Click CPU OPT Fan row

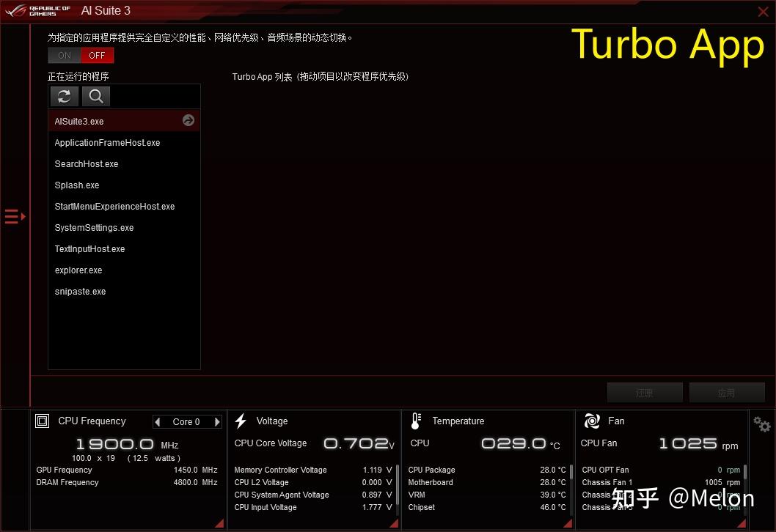pyautogui.click(x=661, y=470)
